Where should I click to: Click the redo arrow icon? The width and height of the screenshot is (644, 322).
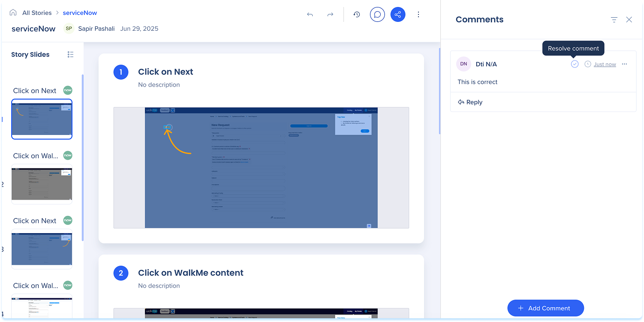point(330,14)
